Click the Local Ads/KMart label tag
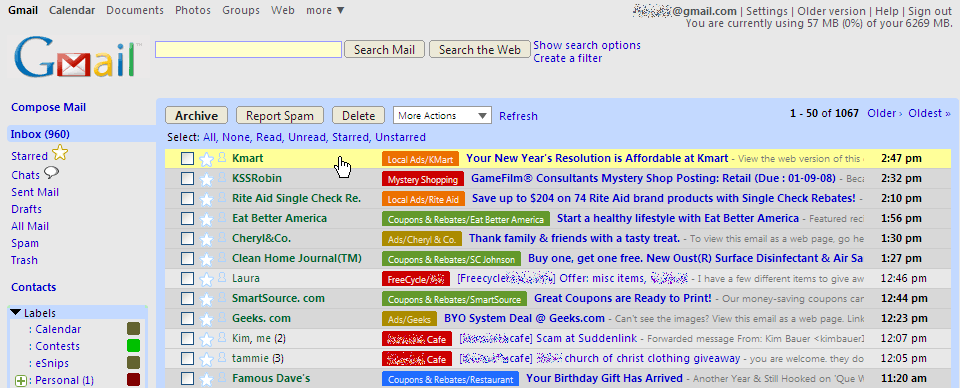This screenshot has height=388, width=960. pos(420,159)
